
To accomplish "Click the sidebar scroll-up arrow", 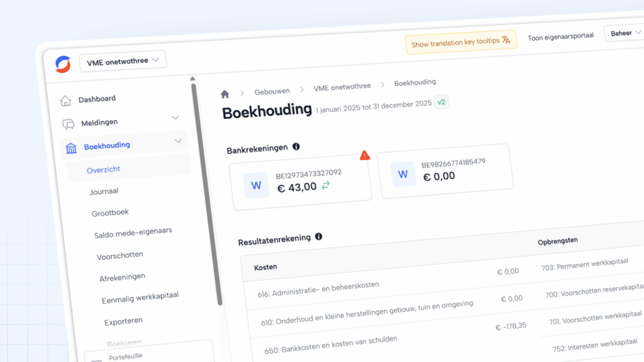I will tap(192, 79).
